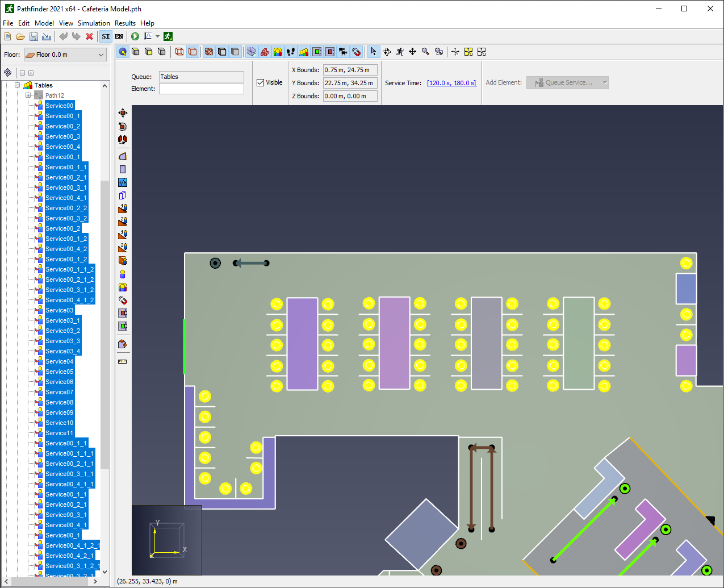The width and height of the screenshot is (724, 588).
Task: Click the Queue name field
Action: (x=202, y=77)
